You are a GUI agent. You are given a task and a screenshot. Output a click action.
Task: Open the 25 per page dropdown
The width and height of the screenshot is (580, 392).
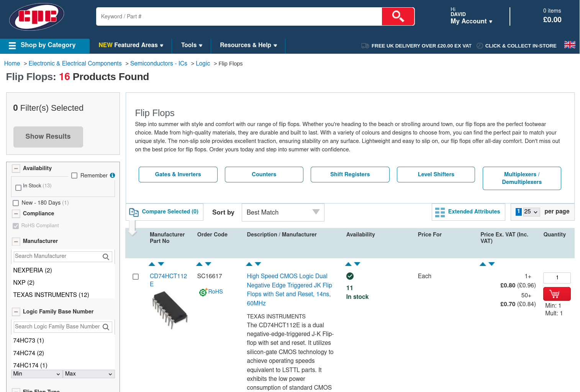[x=531, y=212]
